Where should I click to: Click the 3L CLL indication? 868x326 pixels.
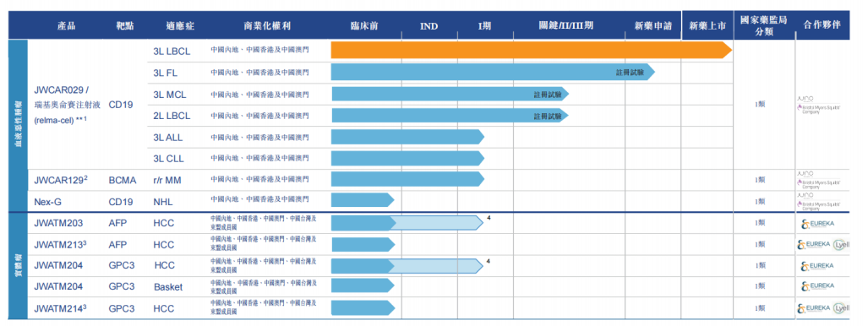click(168, 159)
